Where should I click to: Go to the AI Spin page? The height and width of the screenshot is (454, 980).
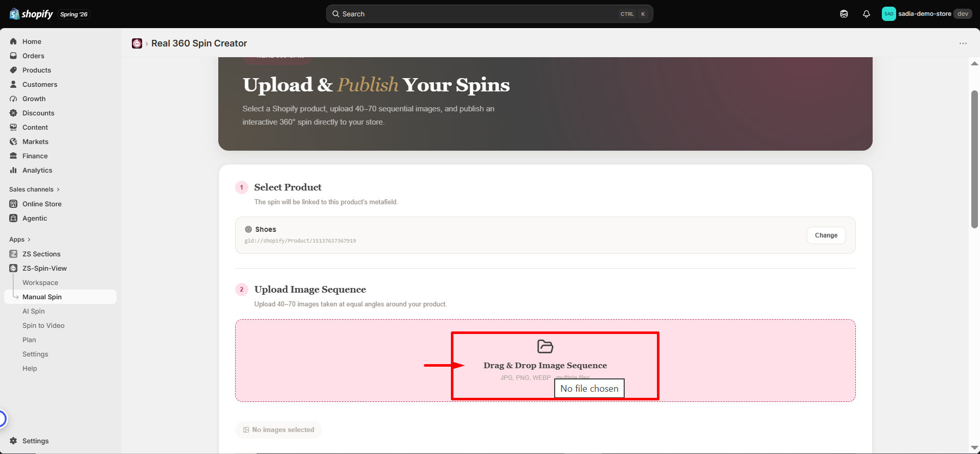click(34, 311)
